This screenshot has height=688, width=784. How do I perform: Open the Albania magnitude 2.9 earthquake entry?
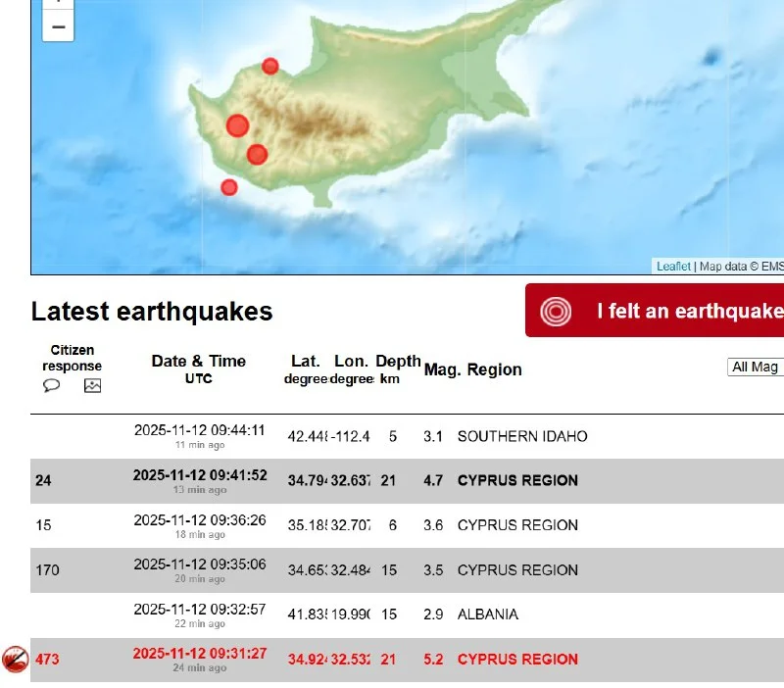click(487, 614)
